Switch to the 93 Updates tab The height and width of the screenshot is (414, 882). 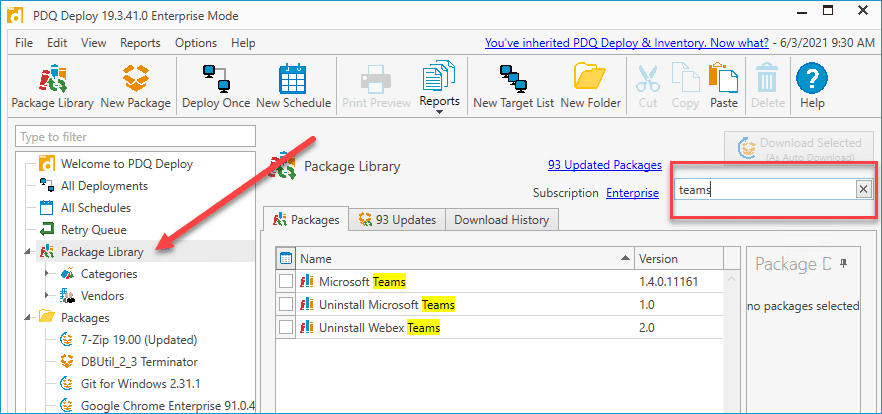pos(397,220)
